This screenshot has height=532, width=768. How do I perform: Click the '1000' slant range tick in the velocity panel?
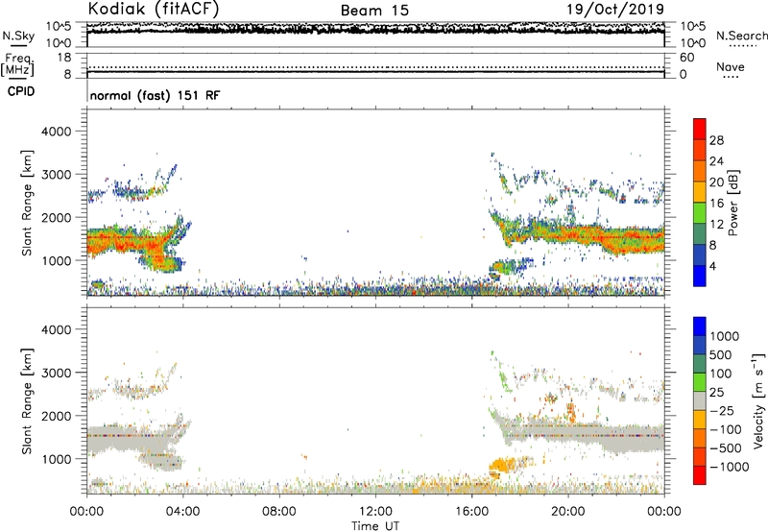coord(56,459)
